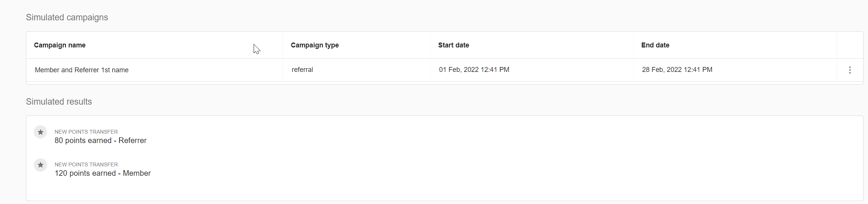Select the Member and Referrer 1st name campaign

pos(82,70)
